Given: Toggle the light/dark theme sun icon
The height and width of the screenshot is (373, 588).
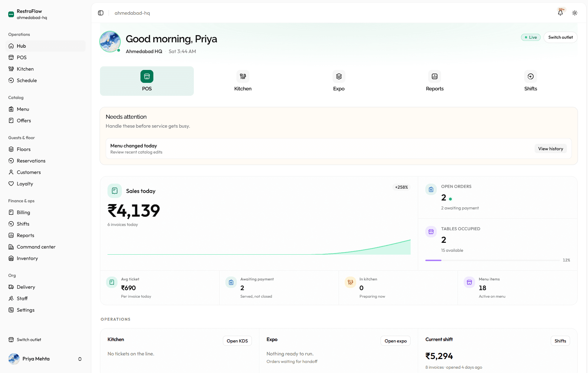Looking at the screenshot, I should coord(575,13).
